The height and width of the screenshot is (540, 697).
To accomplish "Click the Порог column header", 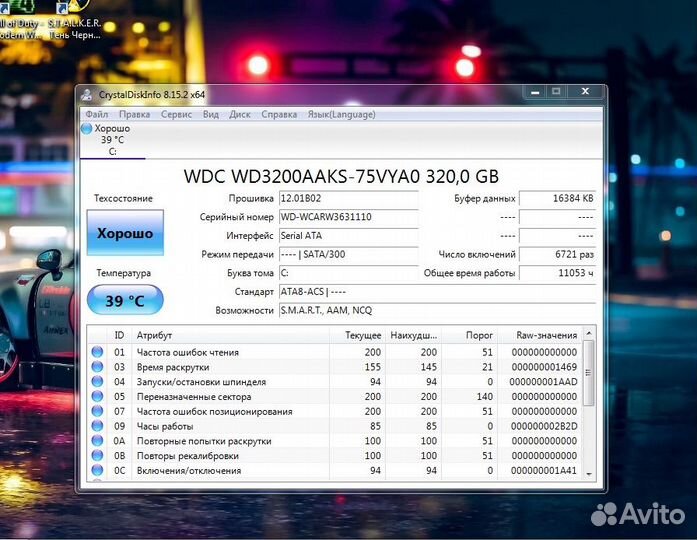I will (x=469, y=335).
